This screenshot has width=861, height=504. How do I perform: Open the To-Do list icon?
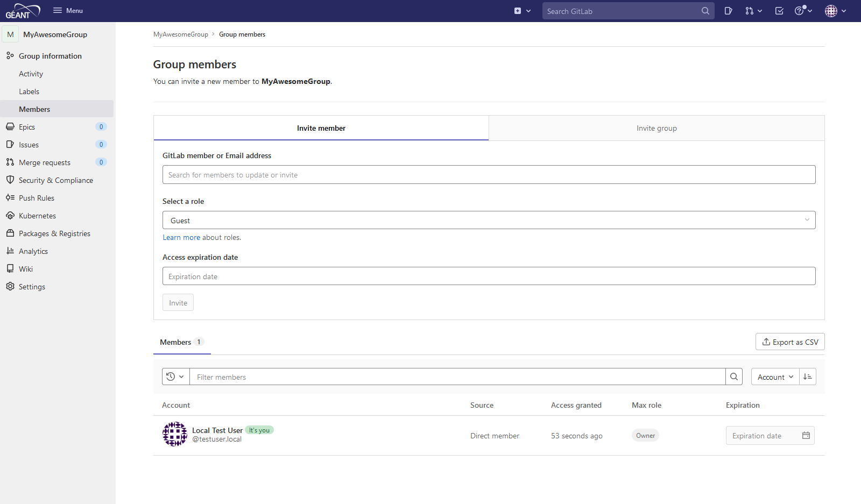click(x=779, y=11)
